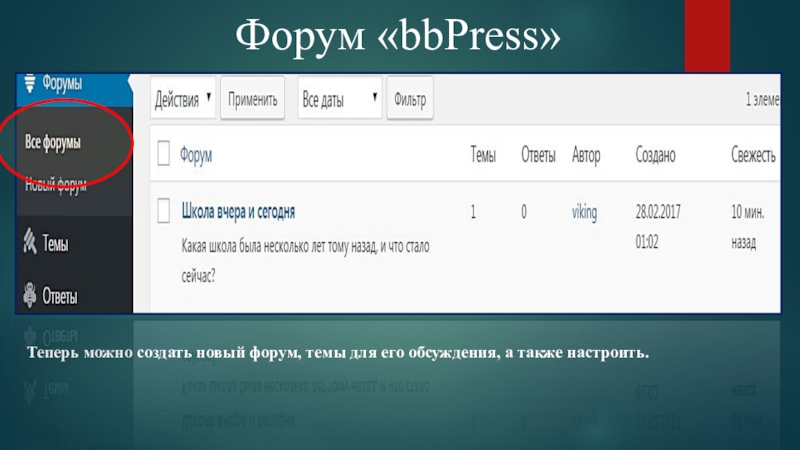Click the creation date 28.02.2017

pyautogui.click(x=658, y=212)
